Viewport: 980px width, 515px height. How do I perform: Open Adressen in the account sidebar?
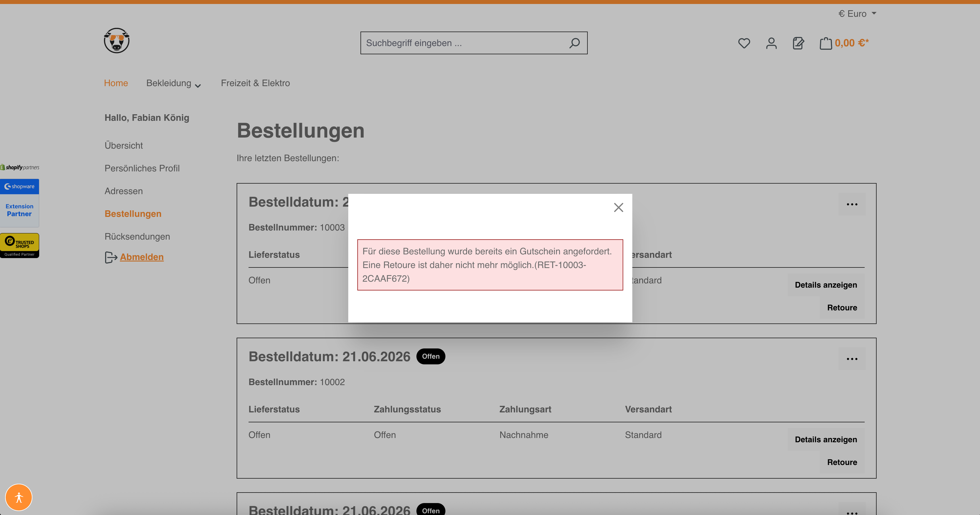click(124, 191)
